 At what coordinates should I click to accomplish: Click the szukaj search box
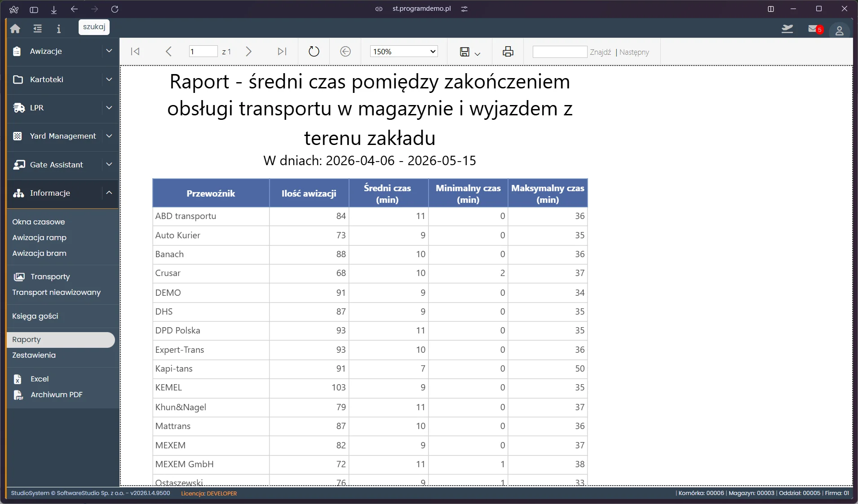94,27
